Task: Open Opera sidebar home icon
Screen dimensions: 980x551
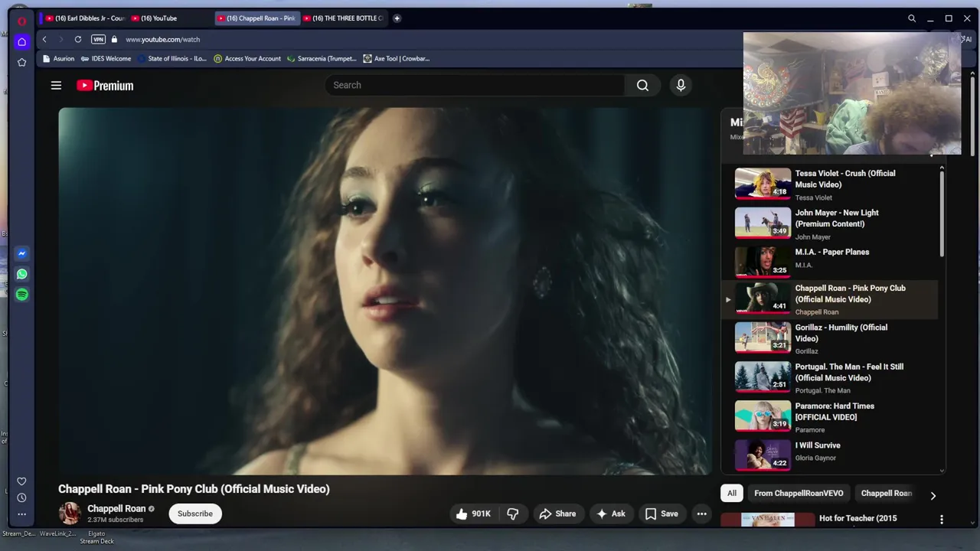Action: [21, 41]
